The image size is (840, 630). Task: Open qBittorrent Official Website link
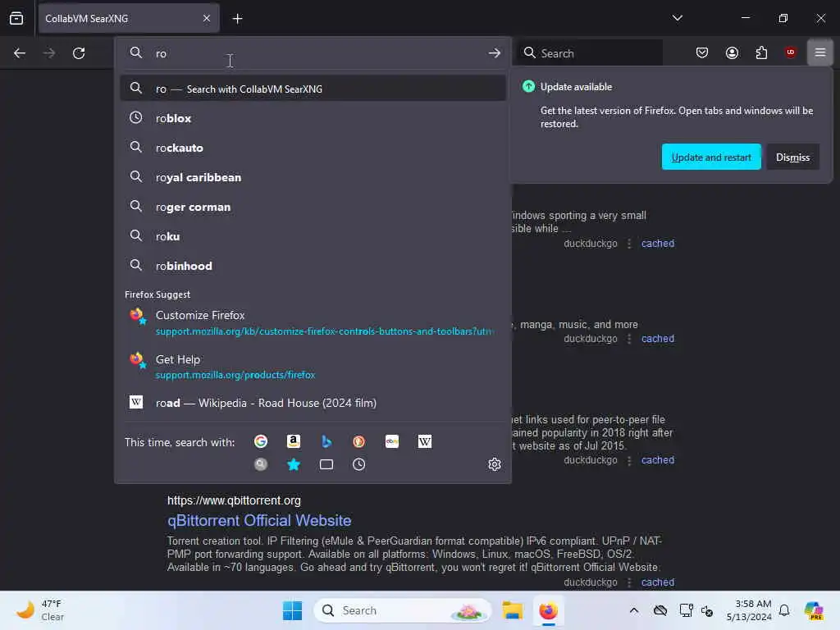pyautogui.click(x=259, y=521)
